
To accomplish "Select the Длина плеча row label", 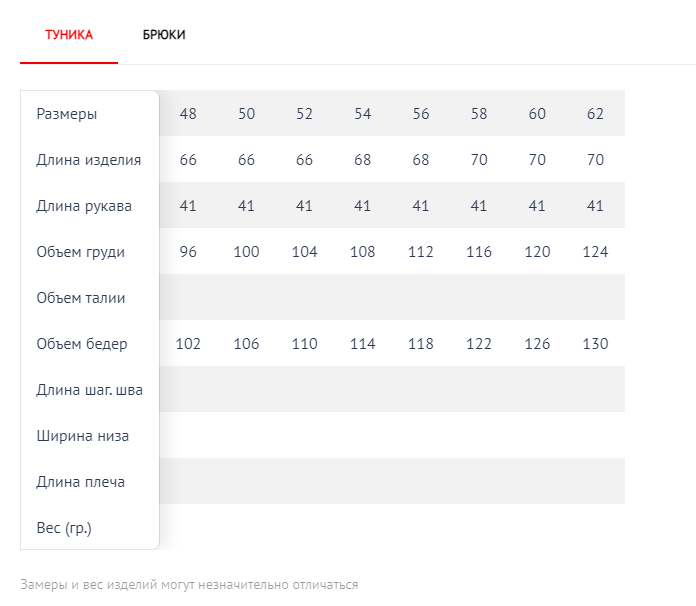I will click(80, 482).
